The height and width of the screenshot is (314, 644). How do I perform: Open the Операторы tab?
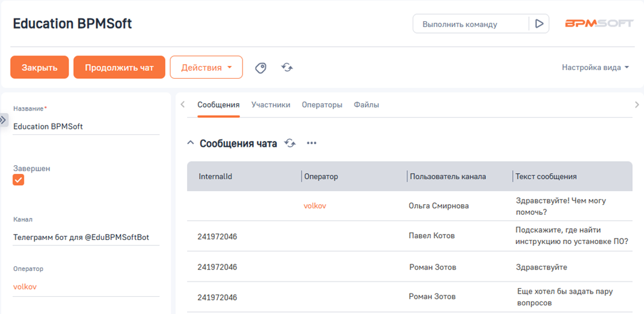322,104
